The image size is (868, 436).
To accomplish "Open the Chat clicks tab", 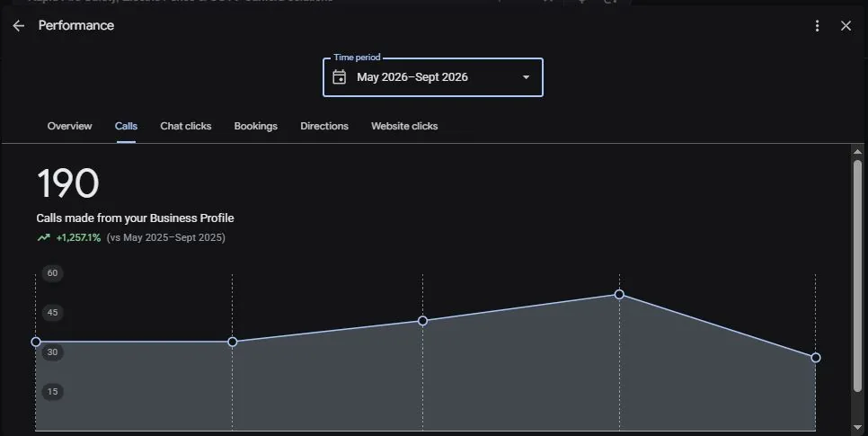I will point(185,127).
